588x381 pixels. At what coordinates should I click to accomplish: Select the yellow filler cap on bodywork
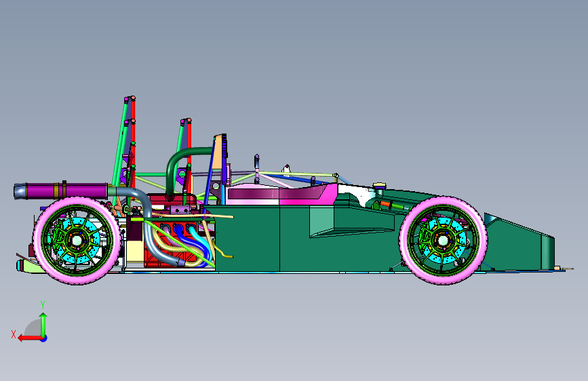[x=380, y=186]
